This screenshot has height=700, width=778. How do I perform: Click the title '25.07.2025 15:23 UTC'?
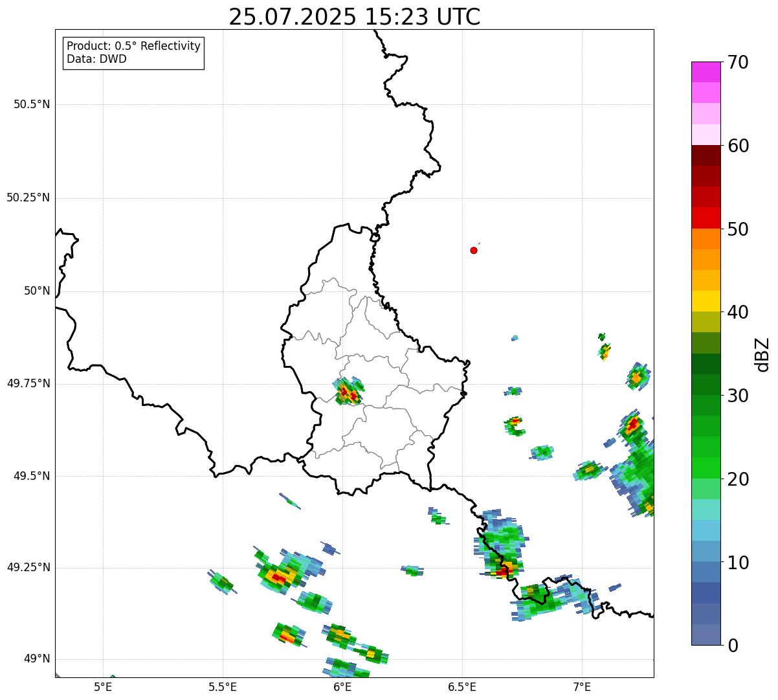click(355, 17)
